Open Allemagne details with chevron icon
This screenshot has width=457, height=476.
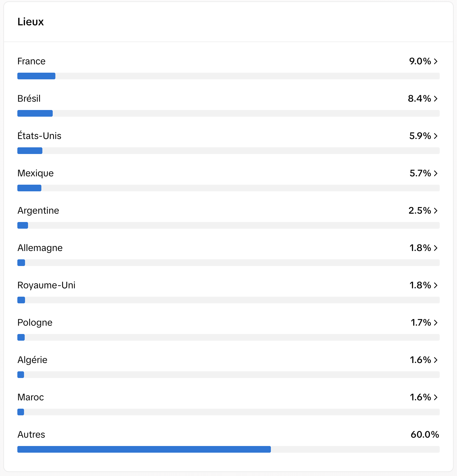pos(436,248)
